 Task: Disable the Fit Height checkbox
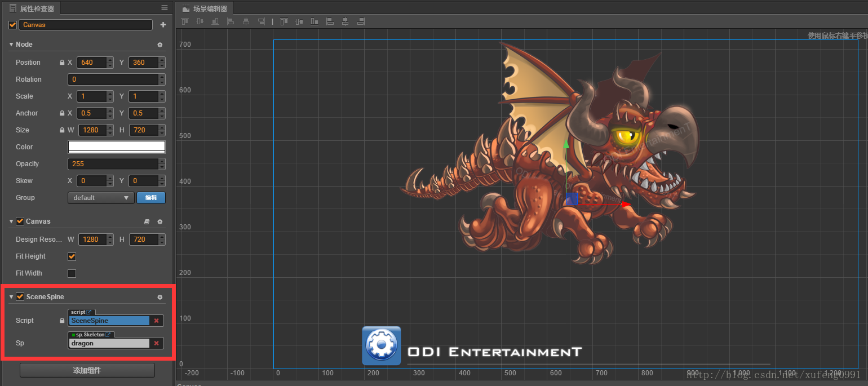coord(72,256)
